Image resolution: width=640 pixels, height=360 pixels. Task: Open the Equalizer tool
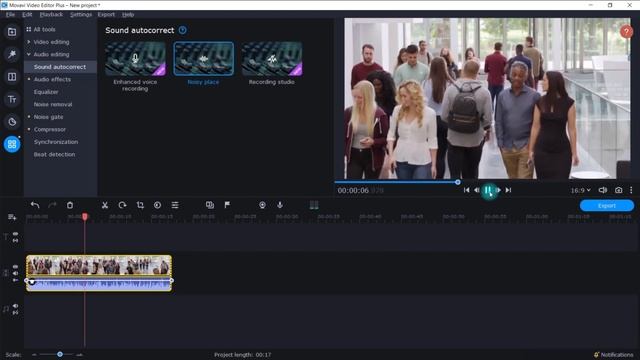pyautogui.click(x=46, y=92)
